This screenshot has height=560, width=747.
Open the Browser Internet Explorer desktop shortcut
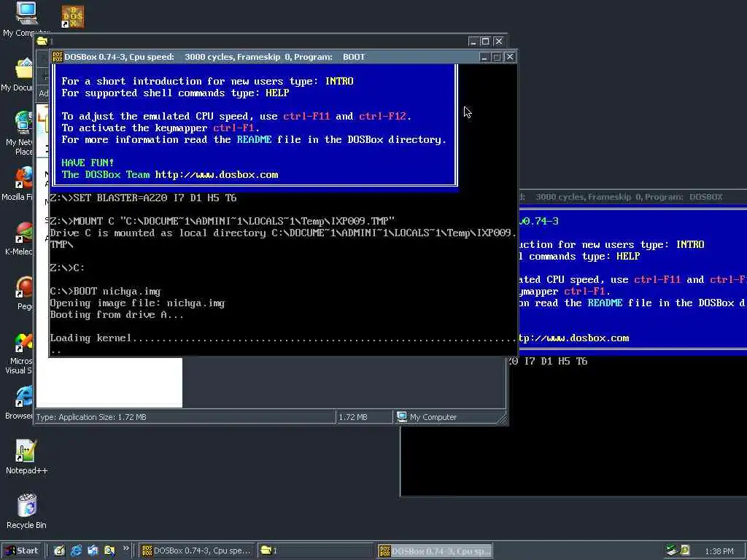pos(24,397)
